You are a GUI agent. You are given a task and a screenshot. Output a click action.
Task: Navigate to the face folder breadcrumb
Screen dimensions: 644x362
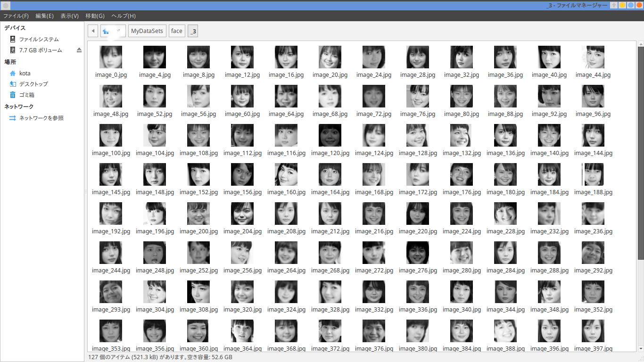pyautogui.click(x=176, y=30)
